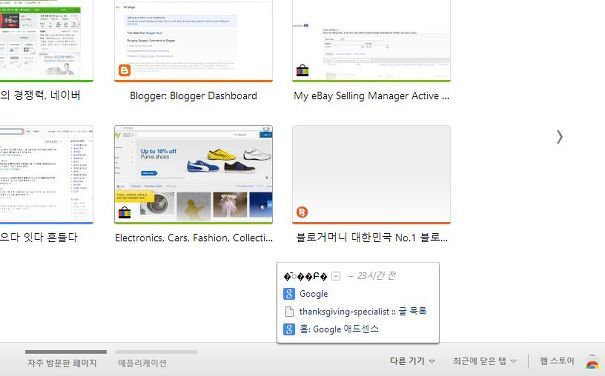Expand device dropdown arrow in popup
The height and width of the screenshot is (376, 605).
coord(336,276)
